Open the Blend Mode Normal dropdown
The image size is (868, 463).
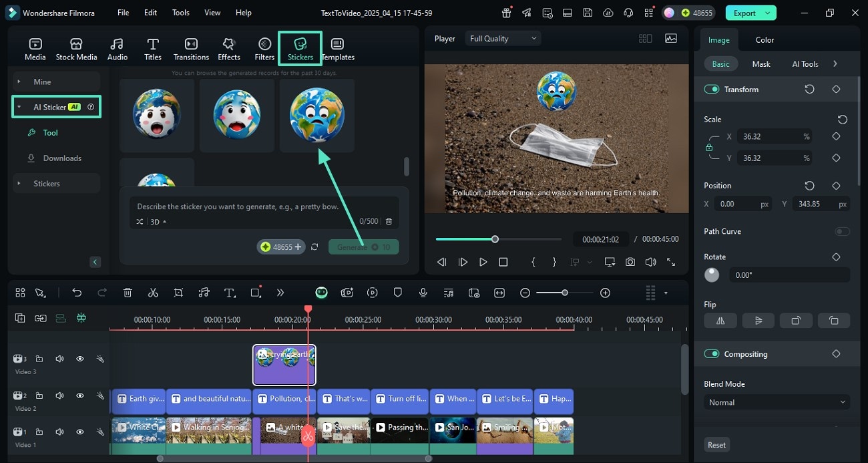(777, 402)
